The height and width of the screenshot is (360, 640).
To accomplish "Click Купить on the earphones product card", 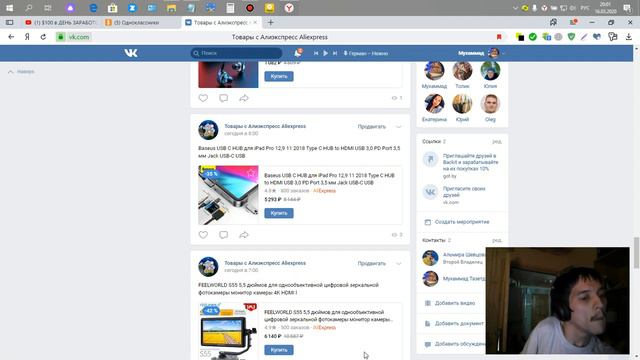I will coord(279,76).
